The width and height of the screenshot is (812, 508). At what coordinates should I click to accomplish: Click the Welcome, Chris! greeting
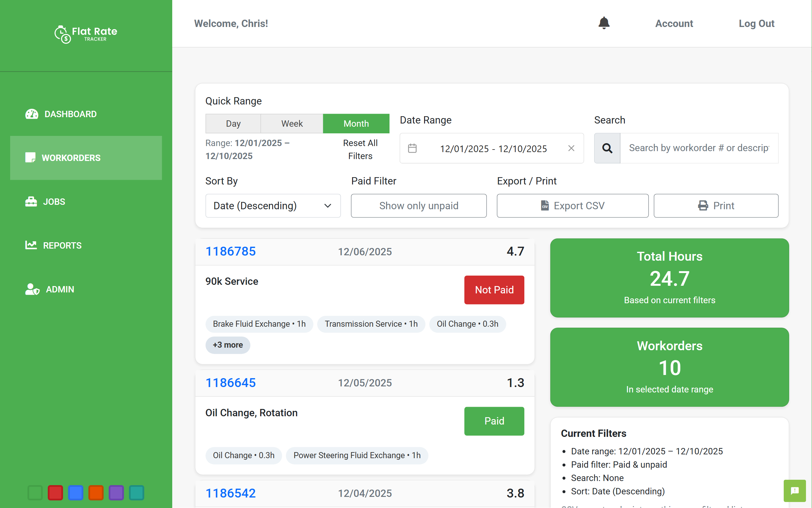pos(231,23)
